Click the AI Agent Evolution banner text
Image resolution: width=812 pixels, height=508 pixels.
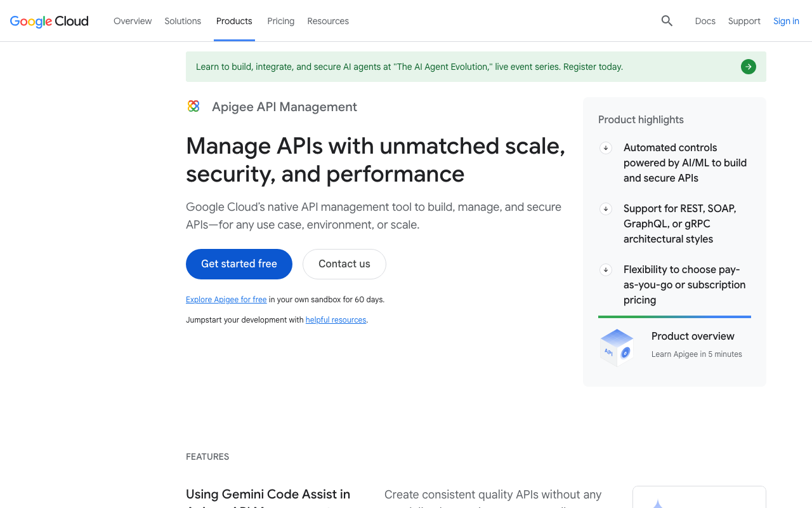click(x=410, y=67)
